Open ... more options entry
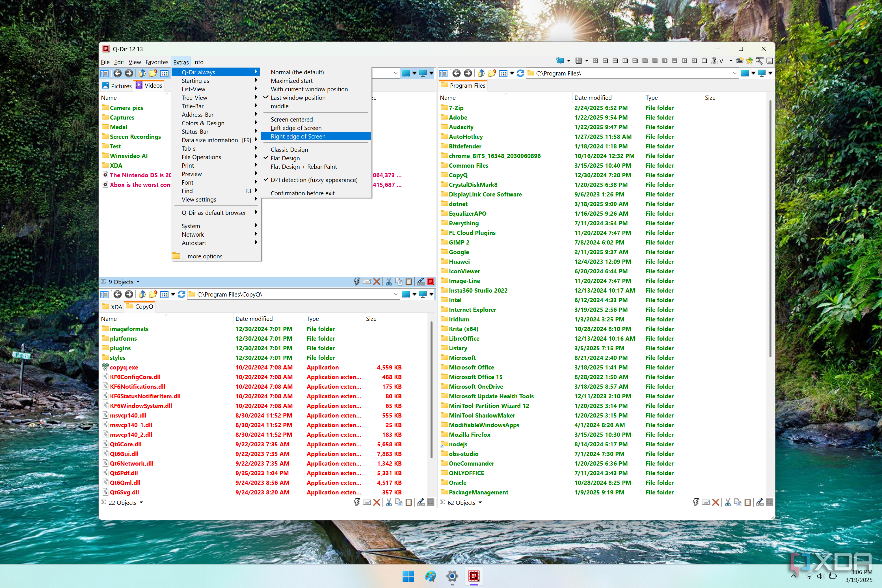 click(x=216, y=256)
